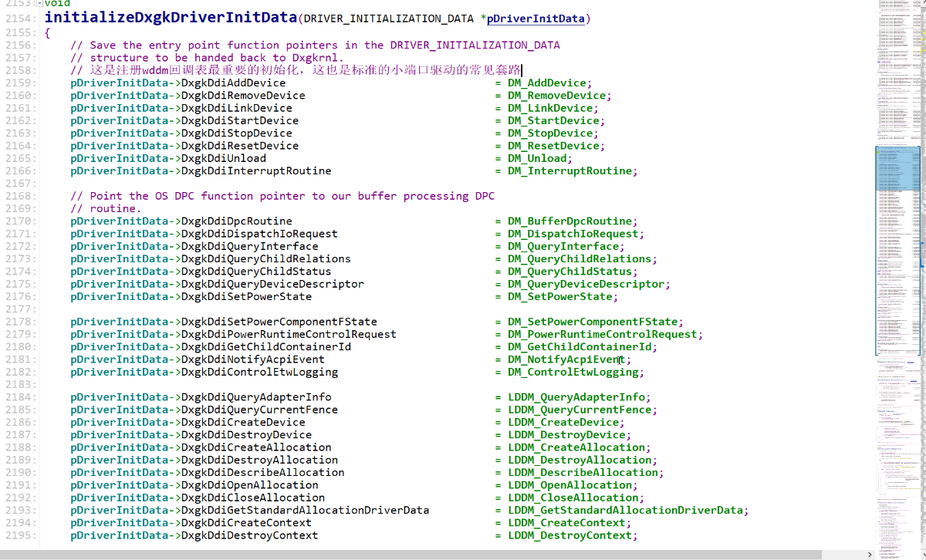Click DM_LinkDevice value
The height and width of the screenshot is (560, 926).
550,108
